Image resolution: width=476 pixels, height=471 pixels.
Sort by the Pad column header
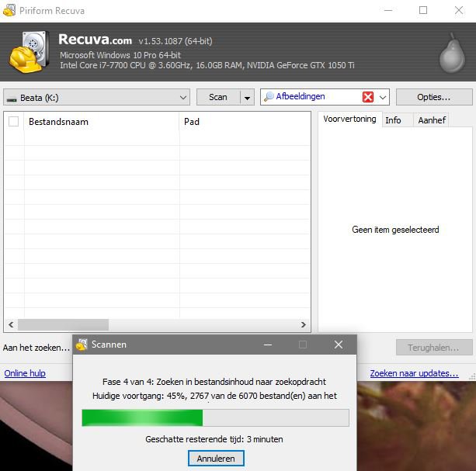coord(245,122)
